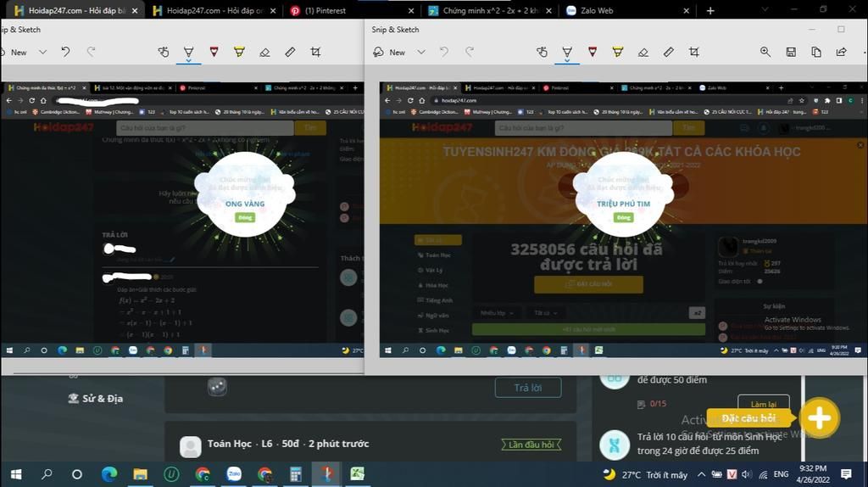This screenshot has height=487, width=868.
Task: Click the 0/15 progress text
Action: coord(658,404)
